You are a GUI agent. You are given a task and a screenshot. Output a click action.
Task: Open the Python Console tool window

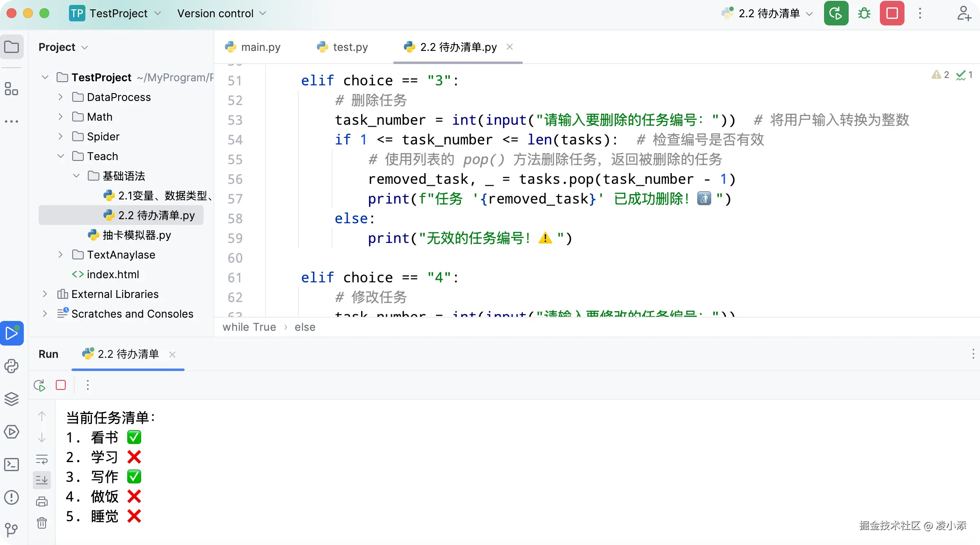(11, 366)
